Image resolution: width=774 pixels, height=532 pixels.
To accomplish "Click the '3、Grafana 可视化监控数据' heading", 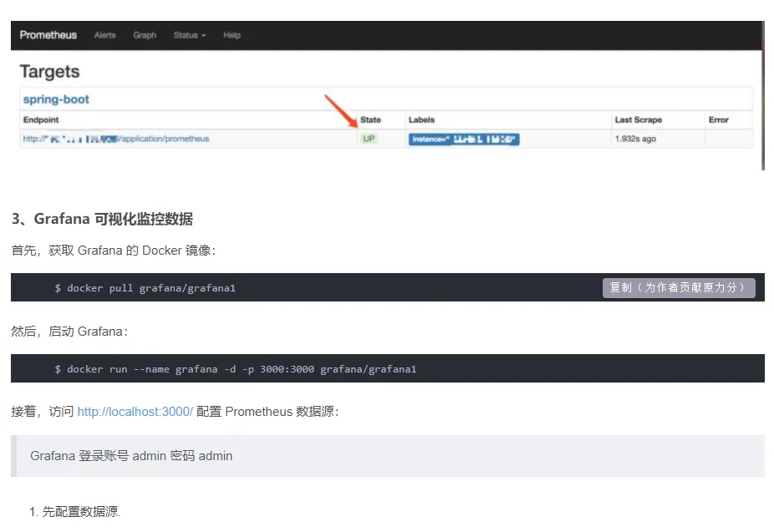I will tap(102, 219).
